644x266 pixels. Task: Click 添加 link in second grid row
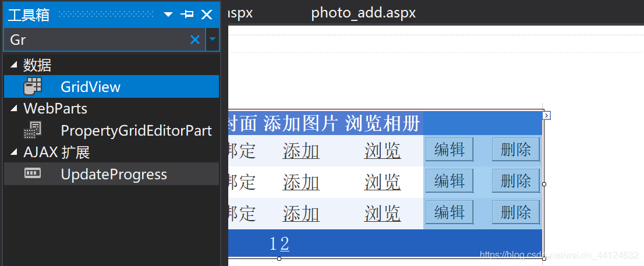[301, 182]
